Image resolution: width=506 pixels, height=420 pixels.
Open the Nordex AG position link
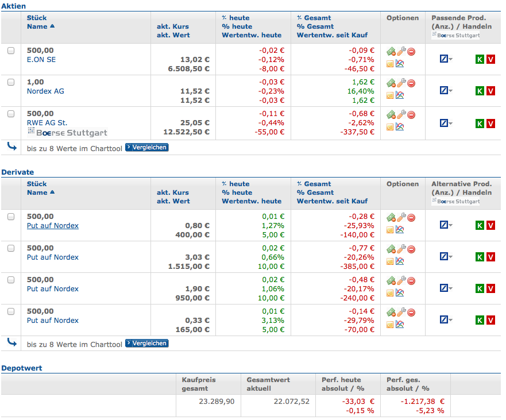click(x=45, y=91)
